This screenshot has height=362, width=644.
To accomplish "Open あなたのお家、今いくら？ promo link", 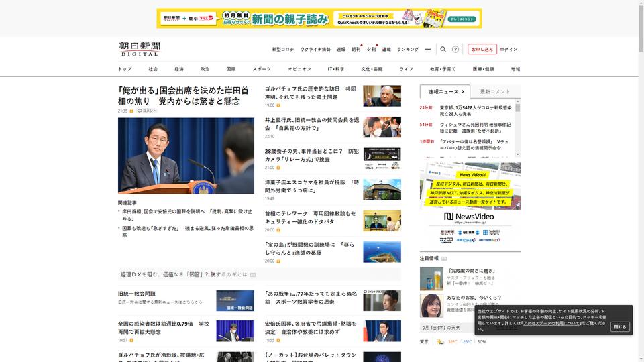I will 474,298.
